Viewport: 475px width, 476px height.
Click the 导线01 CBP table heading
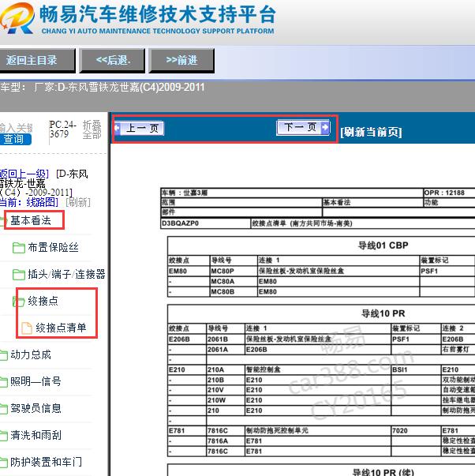383,245
